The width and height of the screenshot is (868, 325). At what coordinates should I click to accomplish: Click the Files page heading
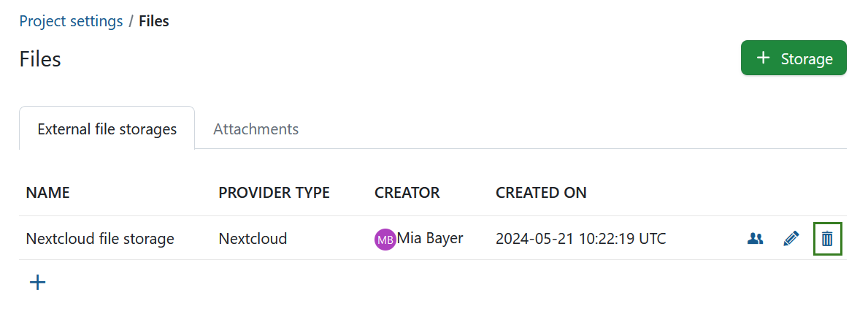(x=40, y=59)
